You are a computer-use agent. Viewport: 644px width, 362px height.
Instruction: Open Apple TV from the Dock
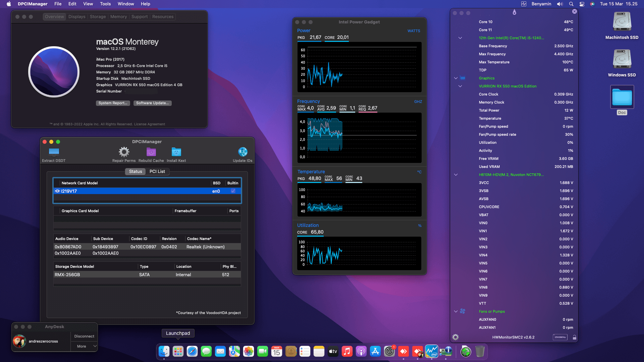333,351
